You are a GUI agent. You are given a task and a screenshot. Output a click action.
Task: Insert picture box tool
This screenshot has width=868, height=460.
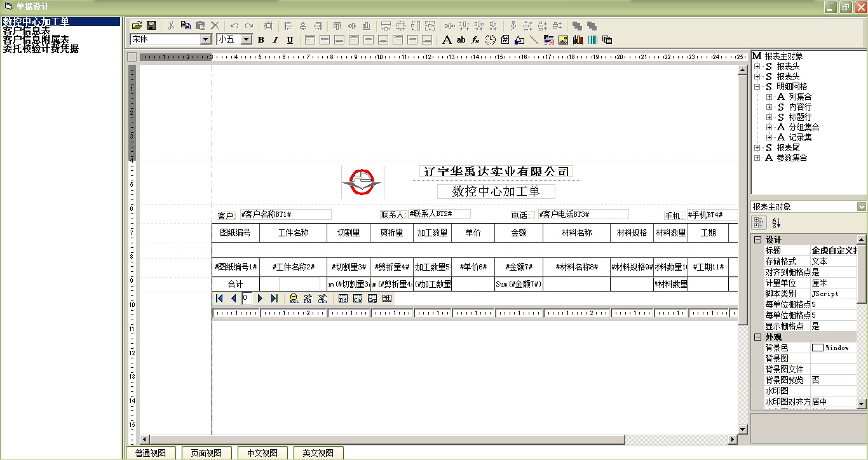[563, 39]
